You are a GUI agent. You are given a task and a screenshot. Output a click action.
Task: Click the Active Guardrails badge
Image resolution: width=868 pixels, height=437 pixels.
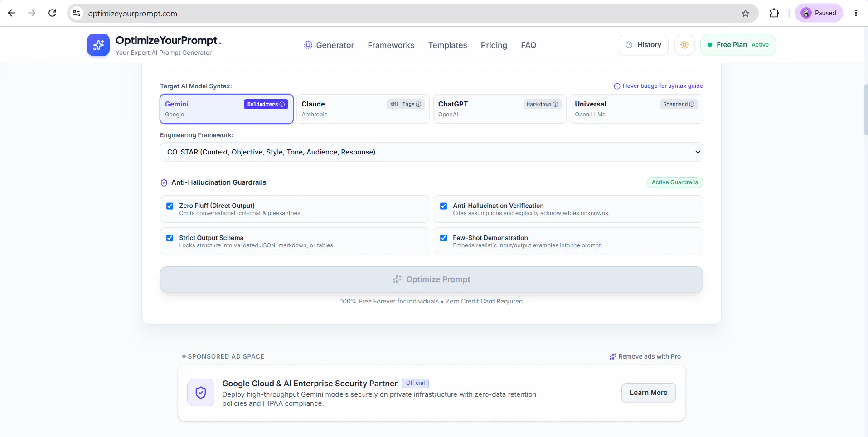674,182
